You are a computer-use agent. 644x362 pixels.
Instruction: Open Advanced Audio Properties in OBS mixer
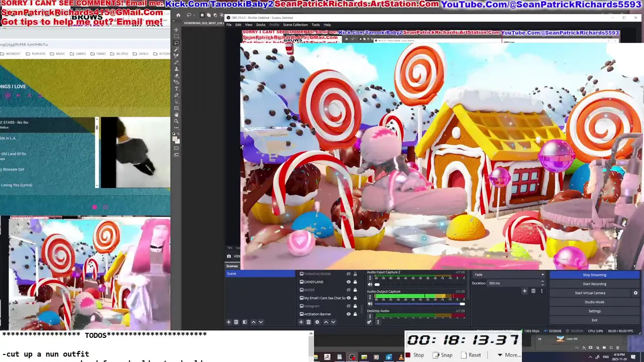pyautogui.click(x=369, y=322)
